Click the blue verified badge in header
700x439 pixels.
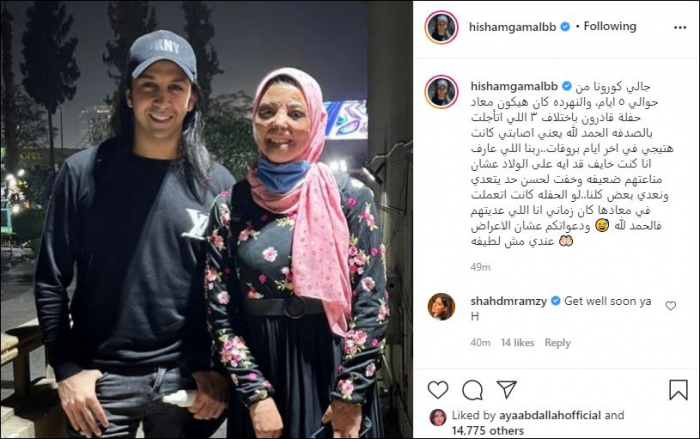point(565,27)
